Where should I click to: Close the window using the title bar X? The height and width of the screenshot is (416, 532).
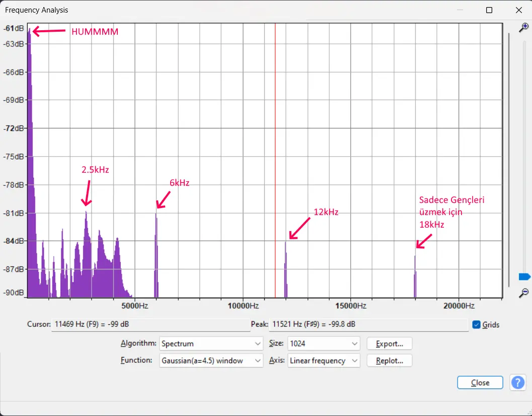(x=518, y=10)
